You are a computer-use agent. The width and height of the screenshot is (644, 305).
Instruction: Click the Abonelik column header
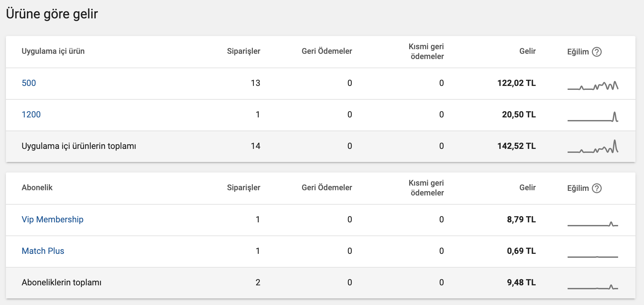coord(37,188)
